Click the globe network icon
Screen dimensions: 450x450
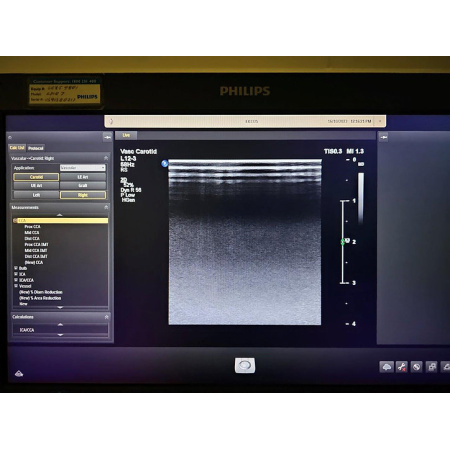tap(416, 367)
